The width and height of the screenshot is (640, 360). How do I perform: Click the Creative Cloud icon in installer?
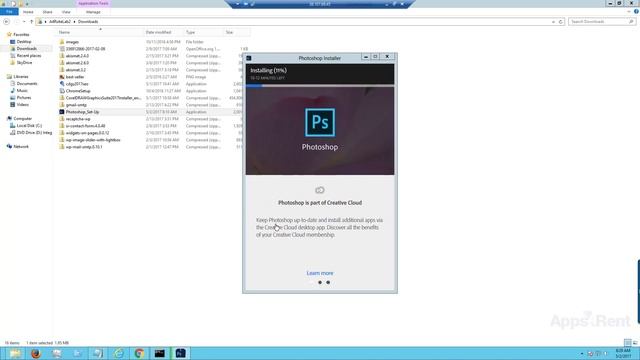(320, 190)
